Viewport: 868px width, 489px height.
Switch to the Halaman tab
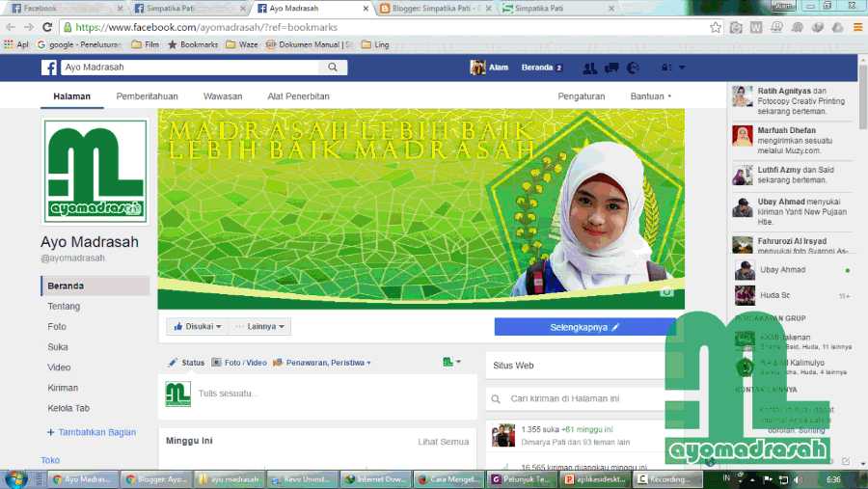click(x=72, y=96)
